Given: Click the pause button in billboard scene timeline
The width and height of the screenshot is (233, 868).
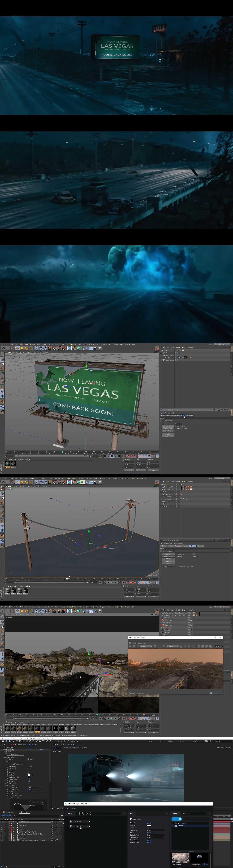Looking at the screenshot, I should pyautogui.click(x=112, y=456).
